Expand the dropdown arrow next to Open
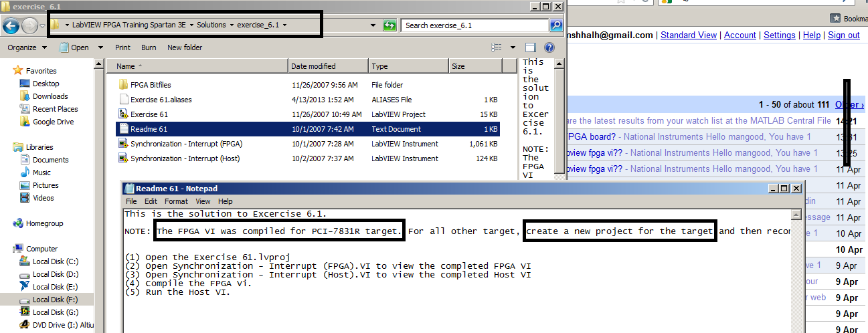868x333 pixels. click(101, 47)
